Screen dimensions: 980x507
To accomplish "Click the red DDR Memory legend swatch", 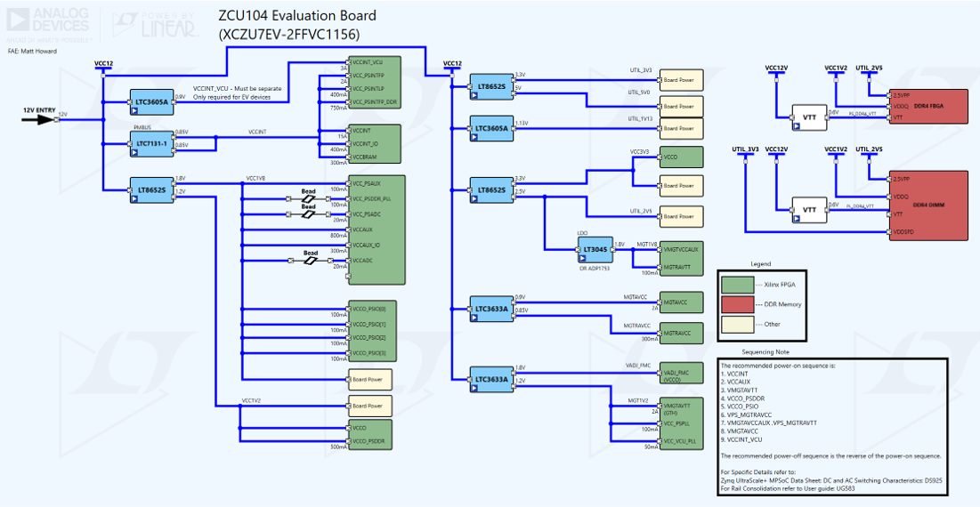I will click(x=735, y=305).
